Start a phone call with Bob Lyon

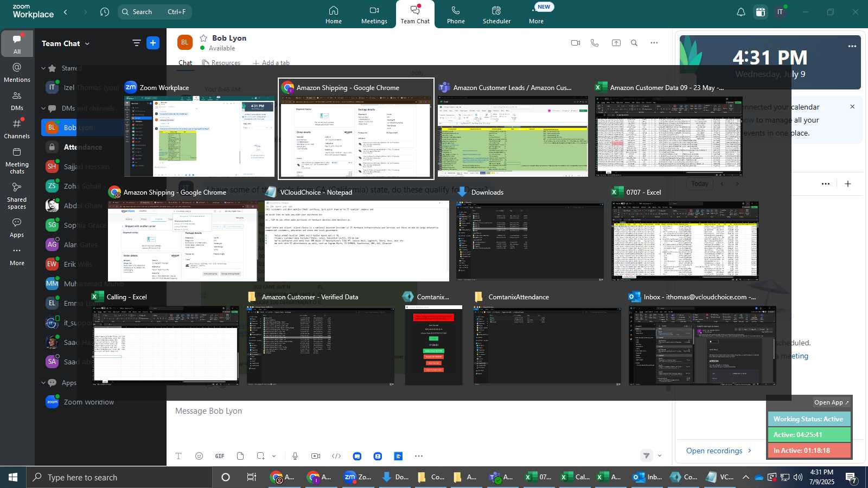(595, 43)
